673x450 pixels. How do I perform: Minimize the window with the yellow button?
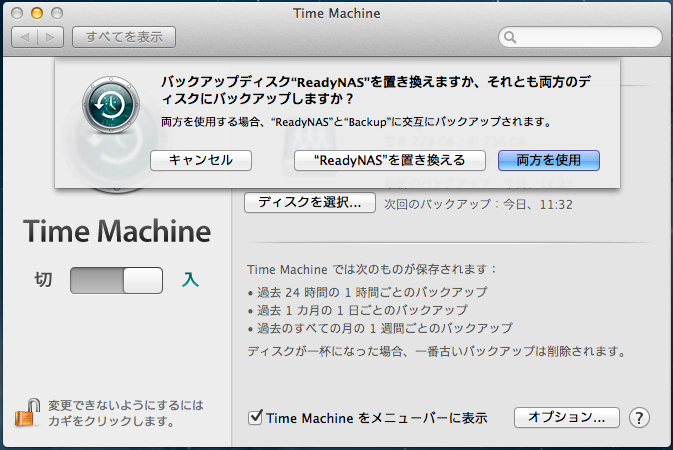pyautogui.click(x=38, y=13)
